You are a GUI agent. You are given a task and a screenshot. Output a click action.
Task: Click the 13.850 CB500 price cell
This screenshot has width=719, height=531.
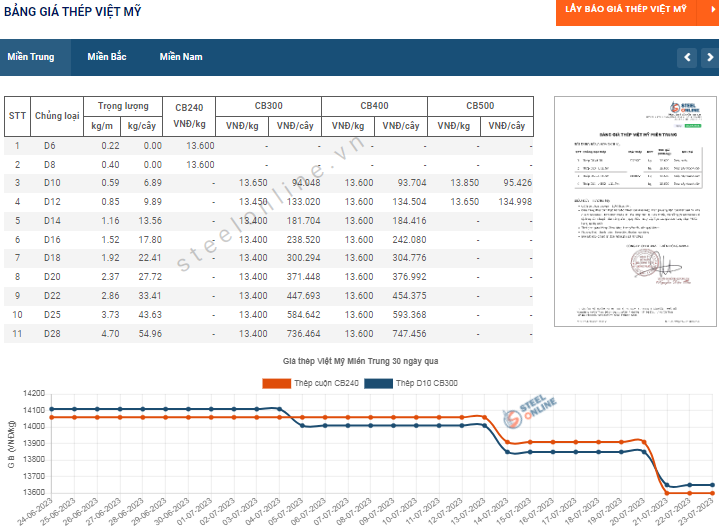(465, 183)
